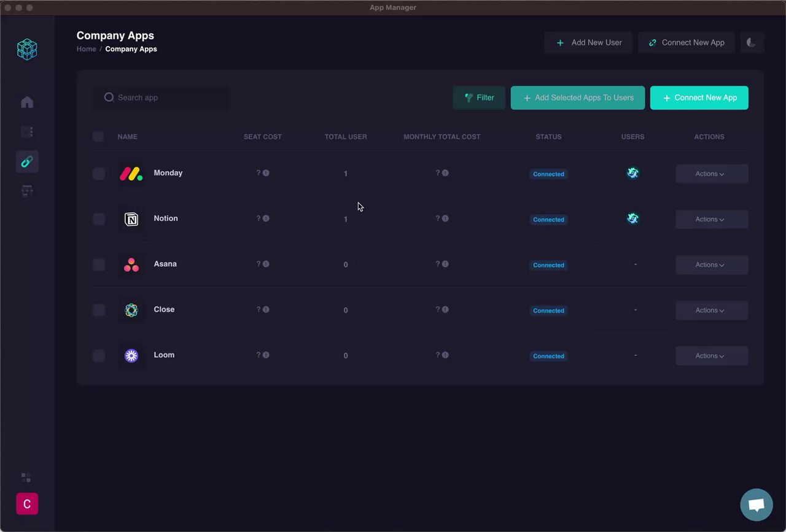Toggle dark mode moon icon

752,42
